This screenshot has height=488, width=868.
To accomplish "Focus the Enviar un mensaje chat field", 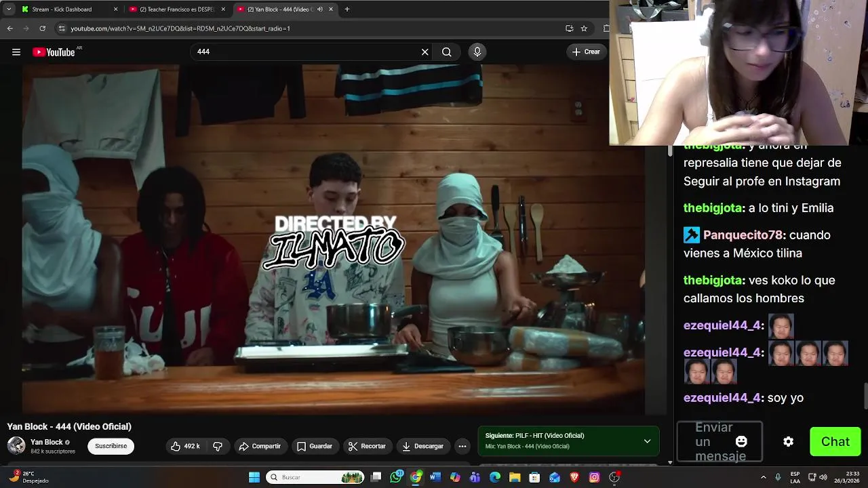I will click(719, 441).
